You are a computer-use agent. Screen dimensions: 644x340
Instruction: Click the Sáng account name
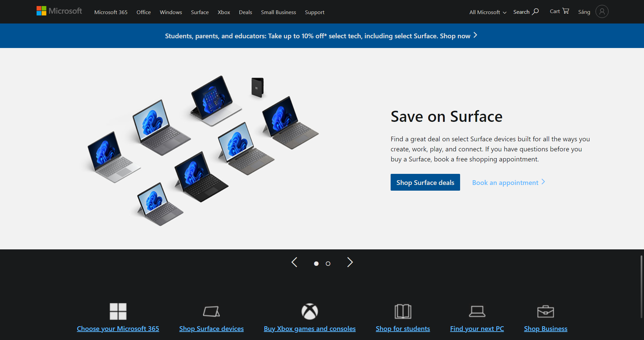[x=584, y=12]
